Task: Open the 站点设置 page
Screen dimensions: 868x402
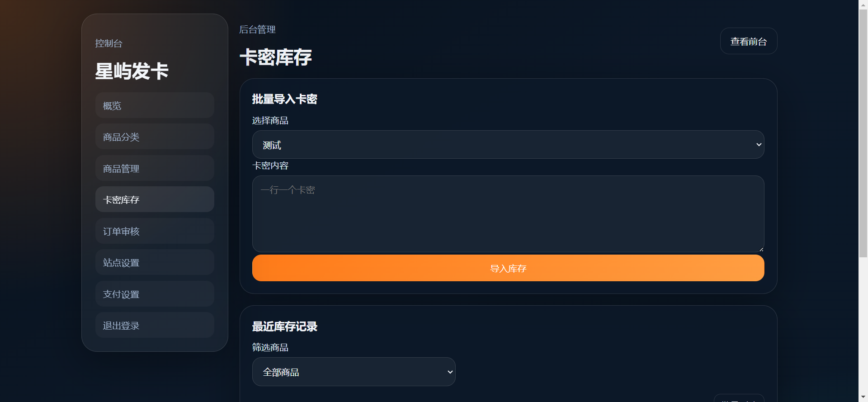Action: point(155,262)
